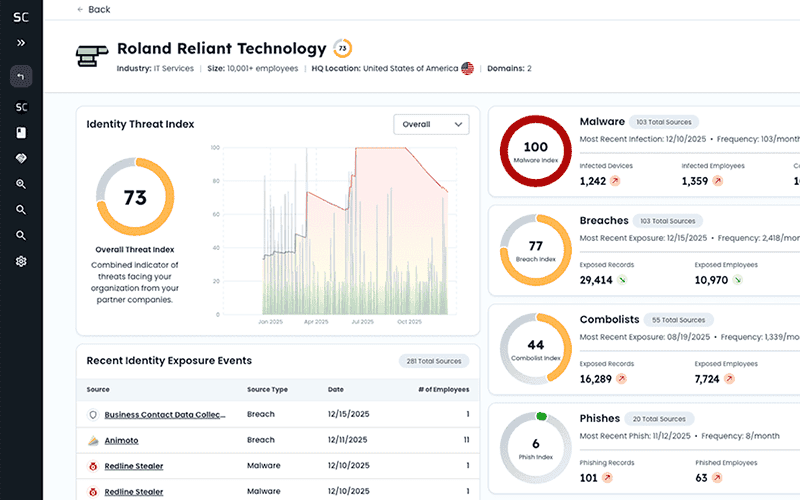Sort by the Source column header
Viewport: 800px width, 500px height.
98,390
